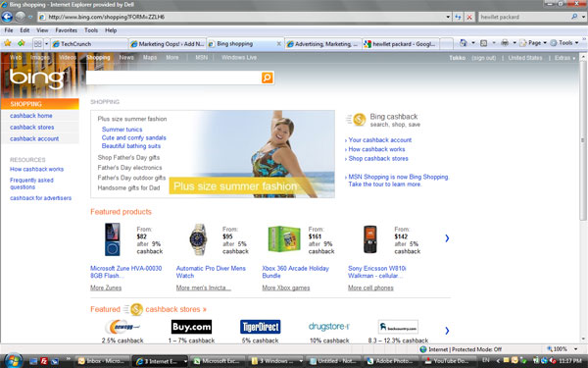Click the magnifier icon in the browser search box
Viewport: 588px width, 368px height.
click(x=574, y=17)
